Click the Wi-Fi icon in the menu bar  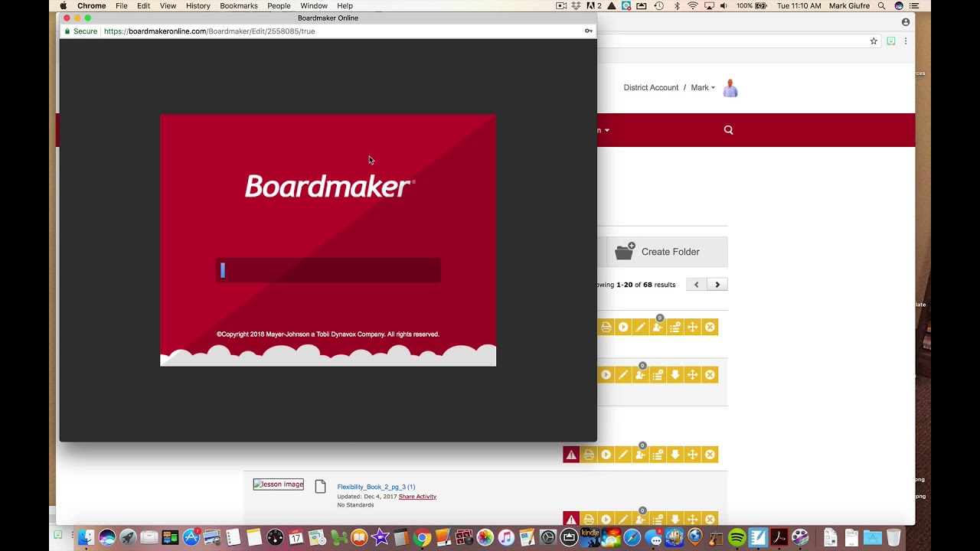tap(693, 6)
